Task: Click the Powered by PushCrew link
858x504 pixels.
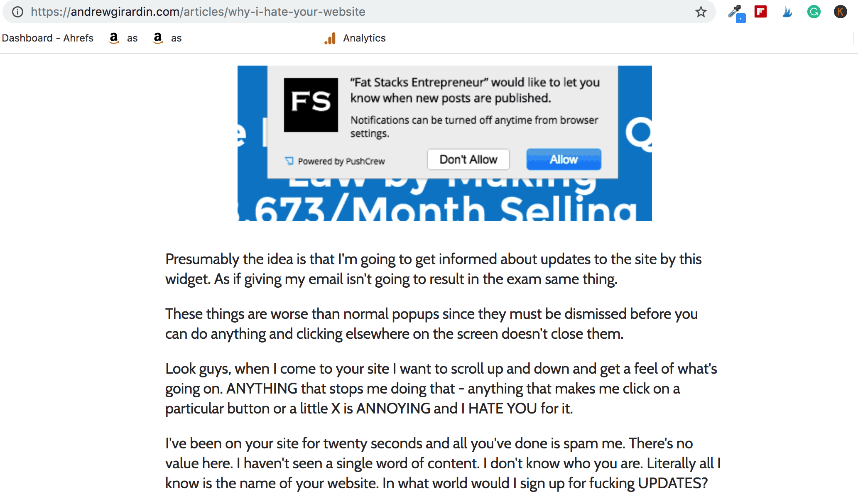Action: click(336, 161)
